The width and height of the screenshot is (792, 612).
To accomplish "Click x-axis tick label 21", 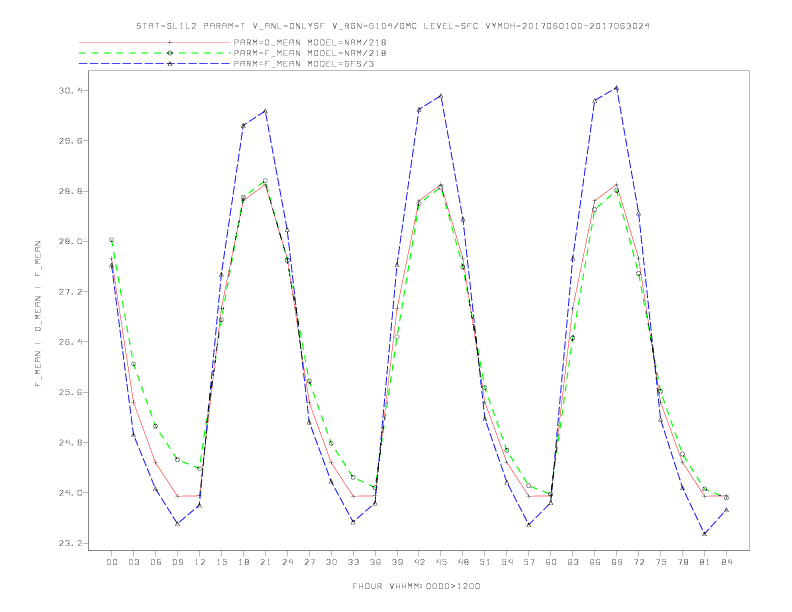I will point(266,562).
